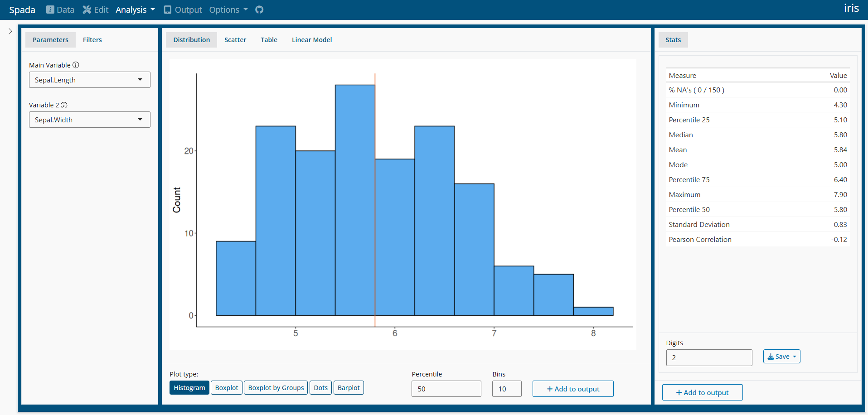Click the Output icon in navbar

pos(168,10)
